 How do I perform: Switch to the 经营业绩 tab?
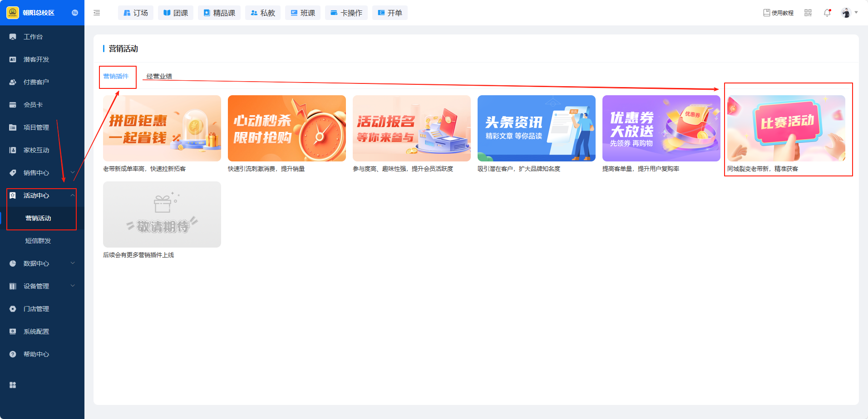tap(159, 76)
